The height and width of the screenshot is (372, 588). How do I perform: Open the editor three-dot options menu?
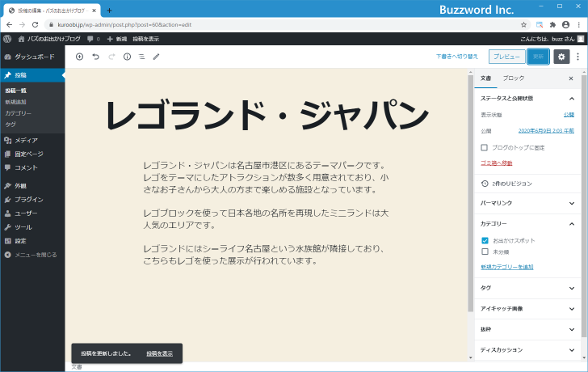(x=577, y=57)
